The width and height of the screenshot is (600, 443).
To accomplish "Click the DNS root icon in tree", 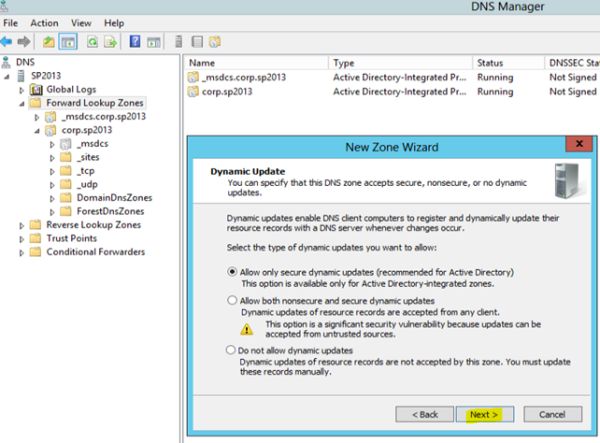I will point(6,62).
